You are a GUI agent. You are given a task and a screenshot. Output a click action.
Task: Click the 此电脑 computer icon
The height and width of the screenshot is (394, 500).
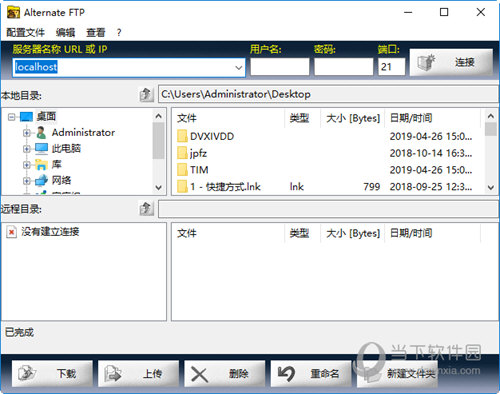point(41,149)
